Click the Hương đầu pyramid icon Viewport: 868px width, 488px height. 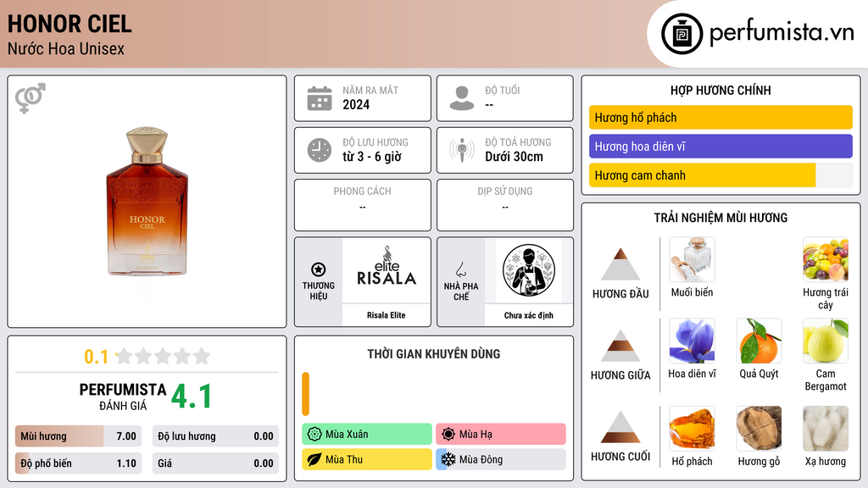[x=620, y=264]
